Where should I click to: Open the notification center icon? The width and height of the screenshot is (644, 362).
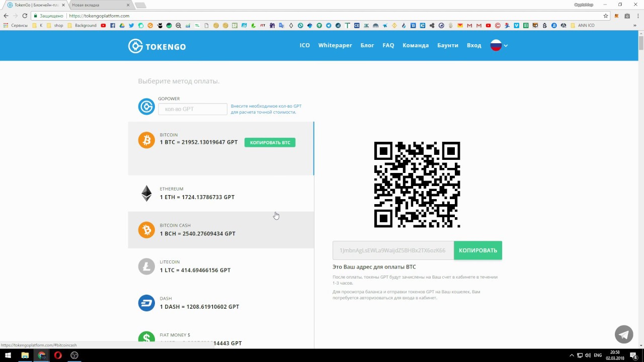point(633,355)
